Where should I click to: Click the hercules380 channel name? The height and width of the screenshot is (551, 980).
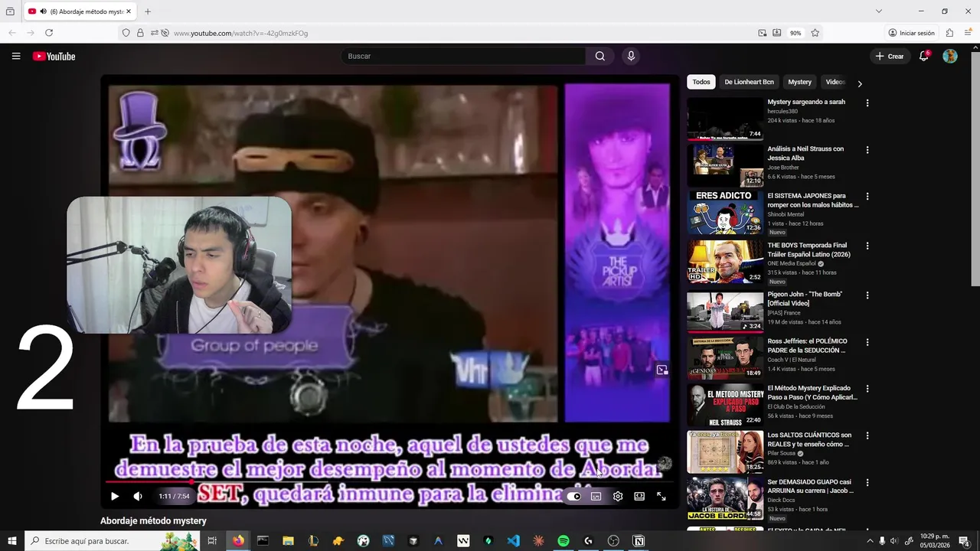pos(782,111)
